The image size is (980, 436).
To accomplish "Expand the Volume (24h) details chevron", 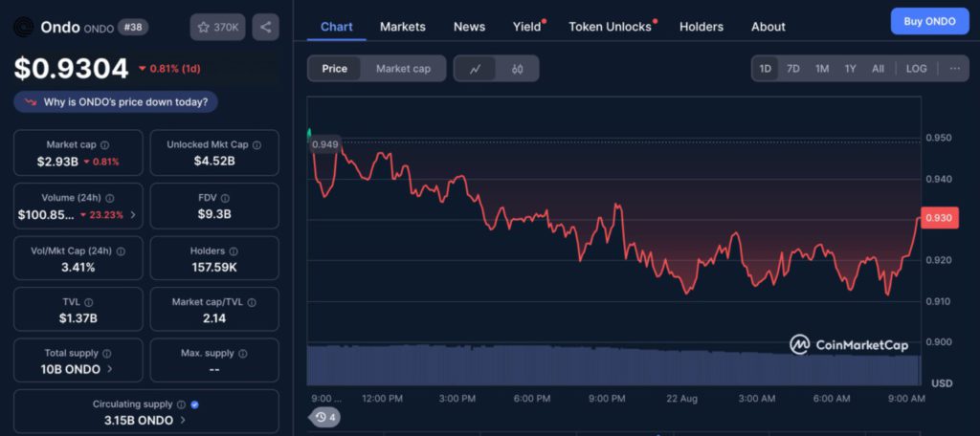I will pyautogui.click(x=132, y=215).
